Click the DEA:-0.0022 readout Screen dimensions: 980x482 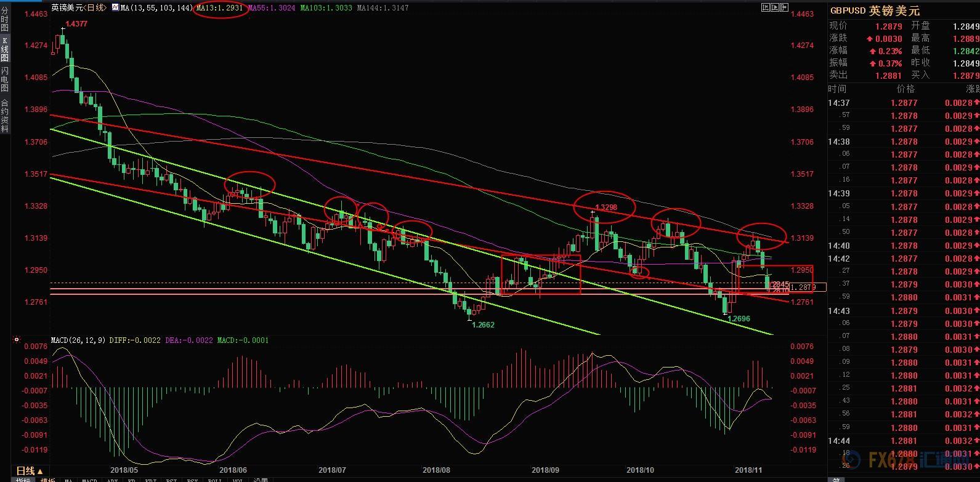188,340
